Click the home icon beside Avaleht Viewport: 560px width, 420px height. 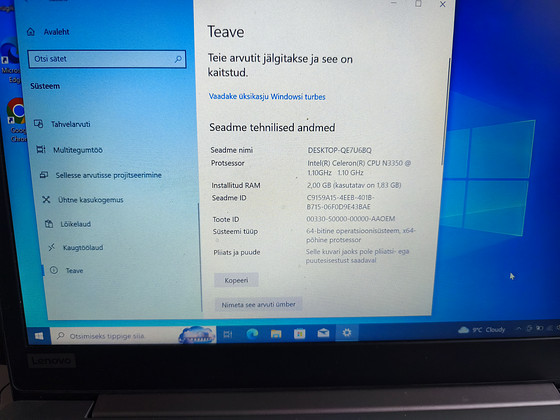click(x=31, y=32)
